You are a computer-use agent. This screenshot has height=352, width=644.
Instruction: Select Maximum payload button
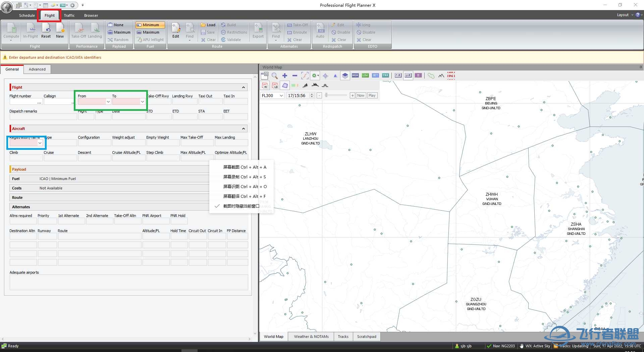coord(119,32)
